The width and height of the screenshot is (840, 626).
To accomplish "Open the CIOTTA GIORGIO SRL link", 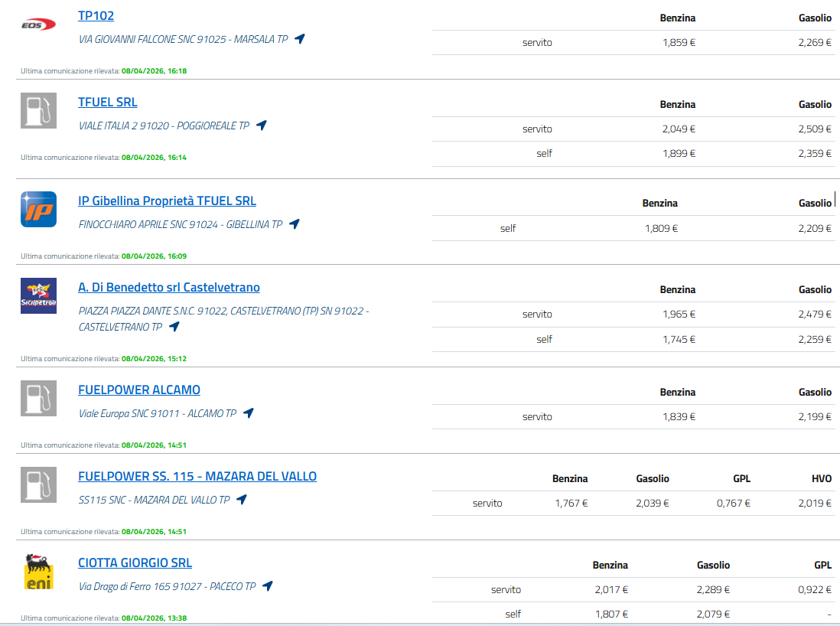I will [x=135, y=562].
